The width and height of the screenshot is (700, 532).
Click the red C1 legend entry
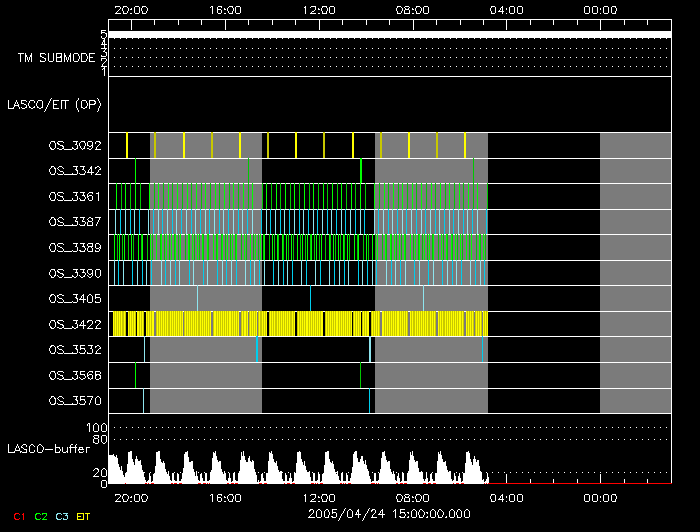[x=18, y=517]
